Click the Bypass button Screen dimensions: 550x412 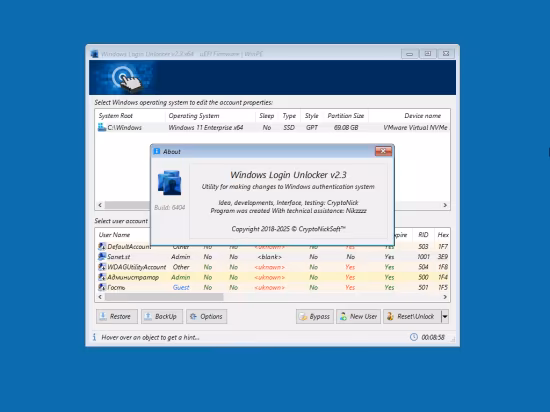pyautogui.click(x=315, y=316)
